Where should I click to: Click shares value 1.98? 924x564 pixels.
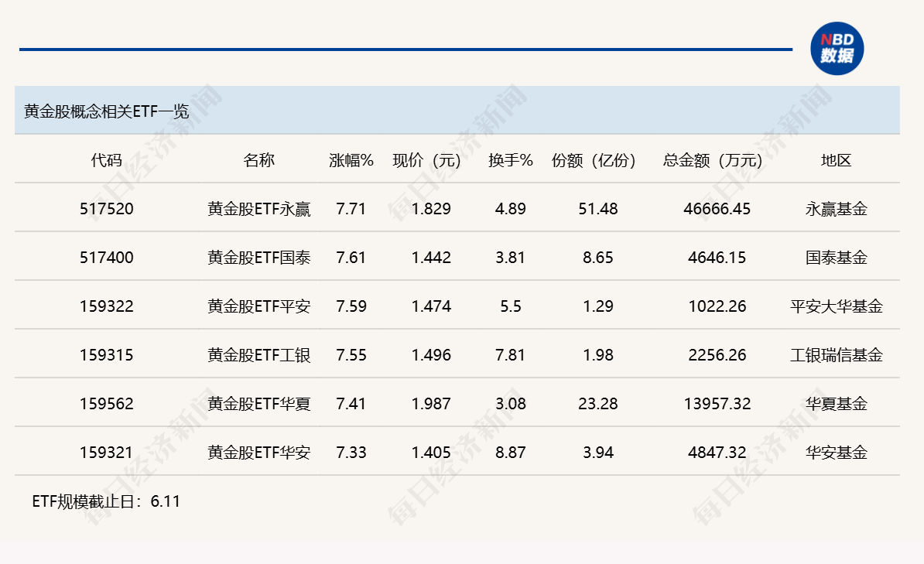598,355
